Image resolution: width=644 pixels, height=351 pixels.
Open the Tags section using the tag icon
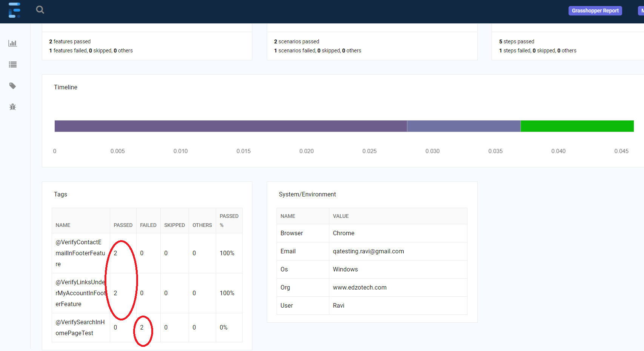pos(12,86)
